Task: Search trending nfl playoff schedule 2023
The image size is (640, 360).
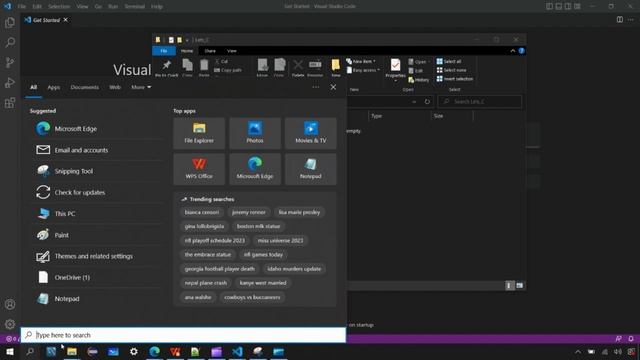Action: (x=215, y=240)
